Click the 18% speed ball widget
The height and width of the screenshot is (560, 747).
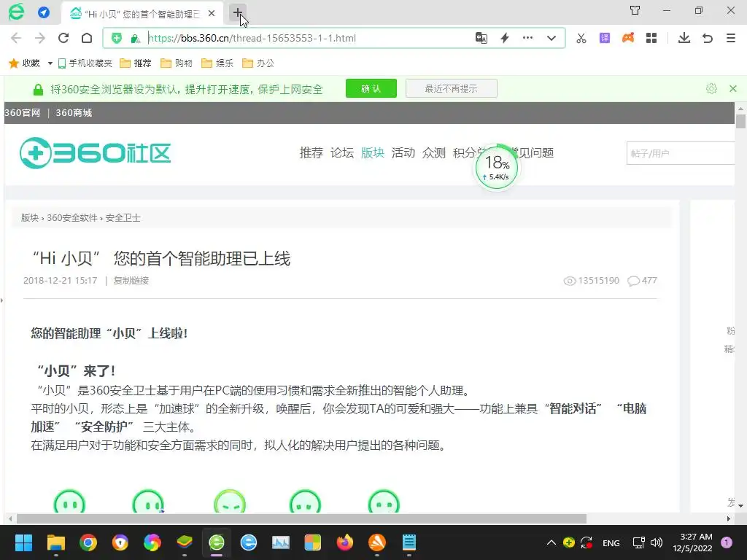pyautogui.click(x=497, y=168)
